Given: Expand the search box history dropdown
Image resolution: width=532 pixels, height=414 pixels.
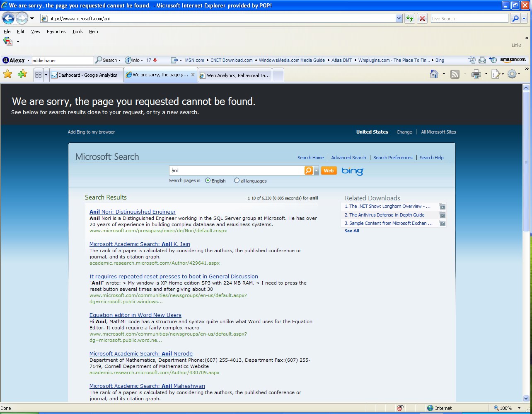Looking at the screenshot, I should 317,170.
